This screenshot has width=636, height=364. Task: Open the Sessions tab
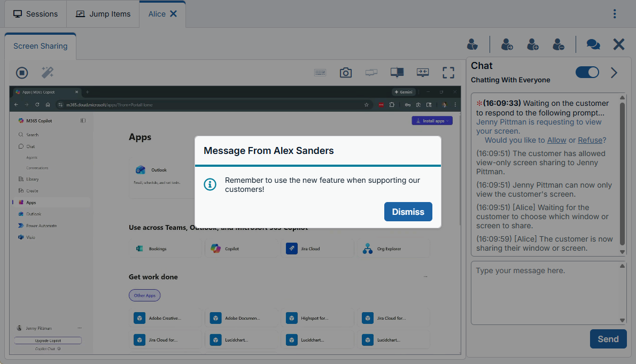click(x=36, y=14)
